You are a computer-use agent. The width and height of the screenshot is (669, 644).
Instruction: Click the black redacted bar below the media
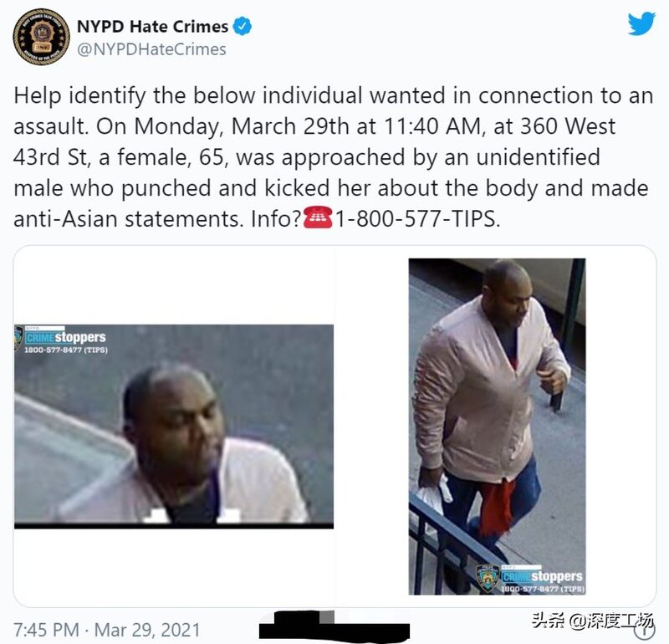(x=334, y=626)
